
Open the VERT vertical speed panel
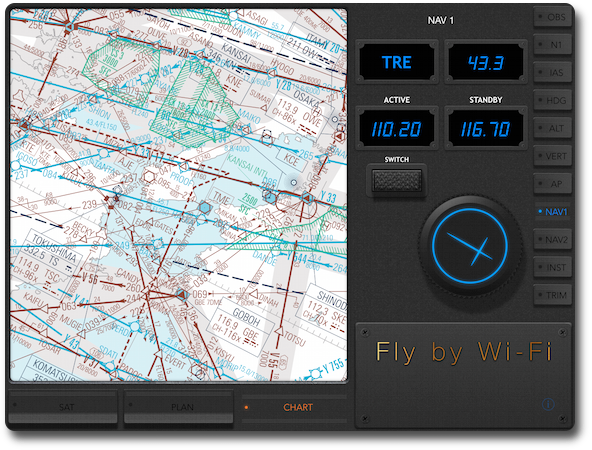tap(552, 156)
